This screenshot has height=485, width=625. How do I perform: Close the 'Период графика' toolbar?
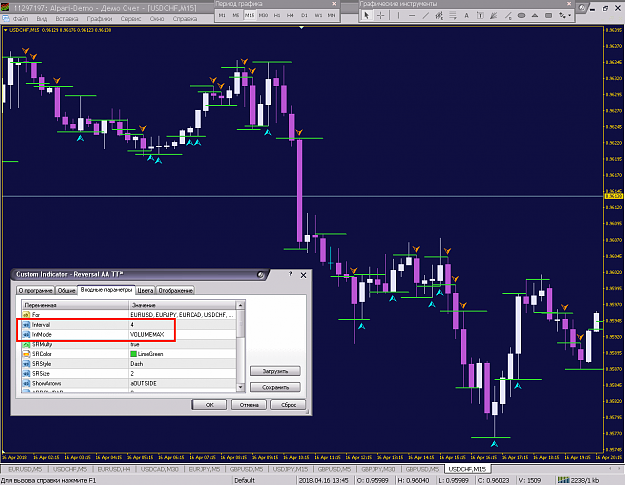click(334, 4)
